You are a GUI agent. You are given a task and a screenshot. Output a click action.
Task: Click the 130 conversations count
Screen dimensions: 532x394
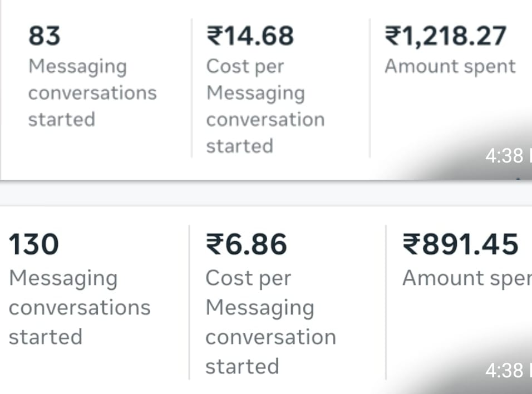click(34, 245)
